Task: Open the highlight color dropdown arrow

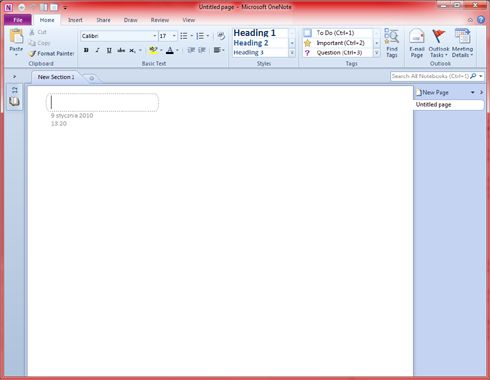Action: pyautogui.click(x=161, y=50)
